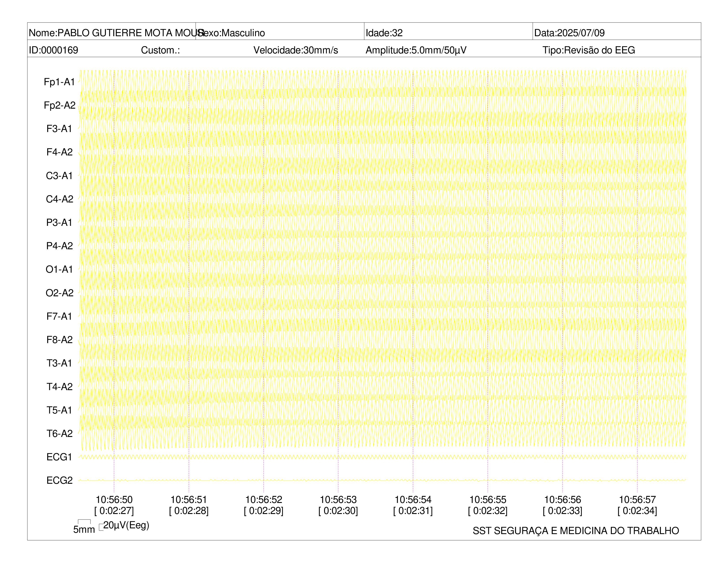Select the T3-A1 channel label

59,363
